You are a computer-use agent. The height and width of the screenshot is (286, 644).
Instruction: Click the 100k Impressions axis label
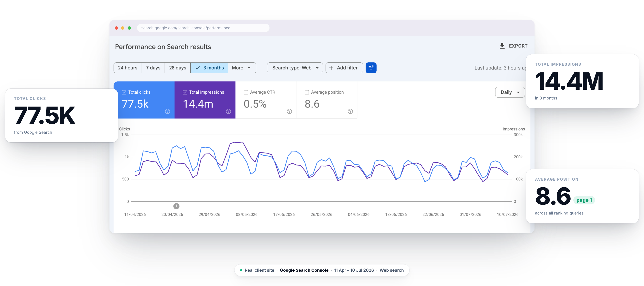(x=518, y=179)
